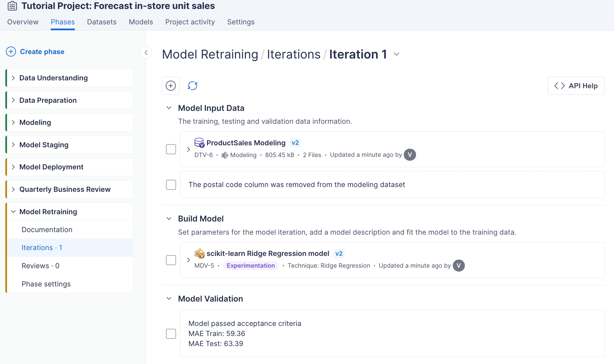Open Reviews under Model Retraining
This screenshot has width=614, height=364.
coord(40,266)
